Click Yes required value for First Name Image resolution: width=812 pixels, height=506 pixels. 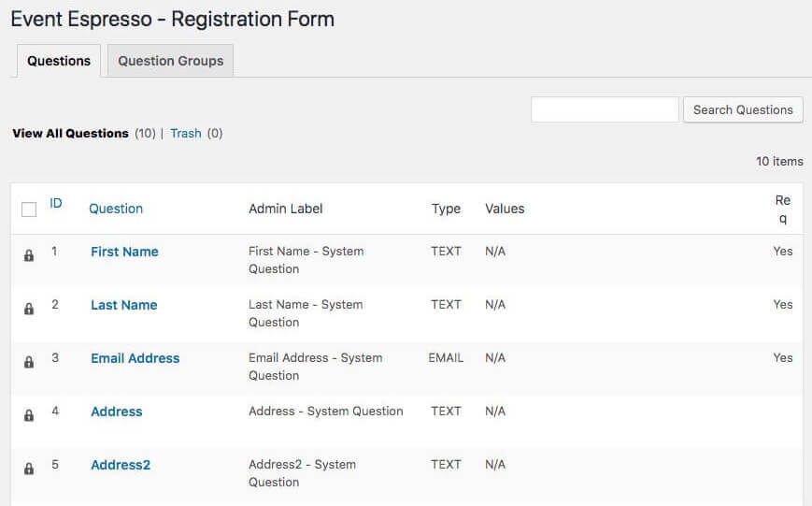point(783,251)
